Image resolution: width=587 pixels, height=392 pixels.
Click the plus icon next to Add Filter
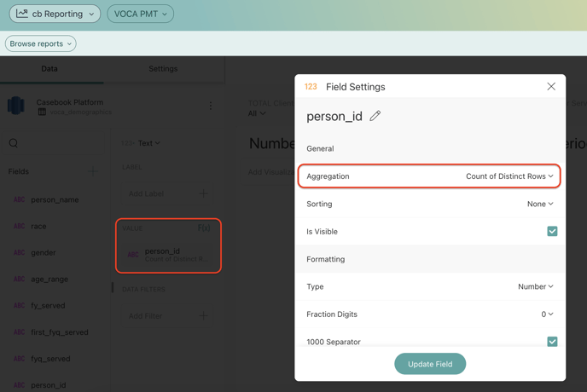(203, 316)
